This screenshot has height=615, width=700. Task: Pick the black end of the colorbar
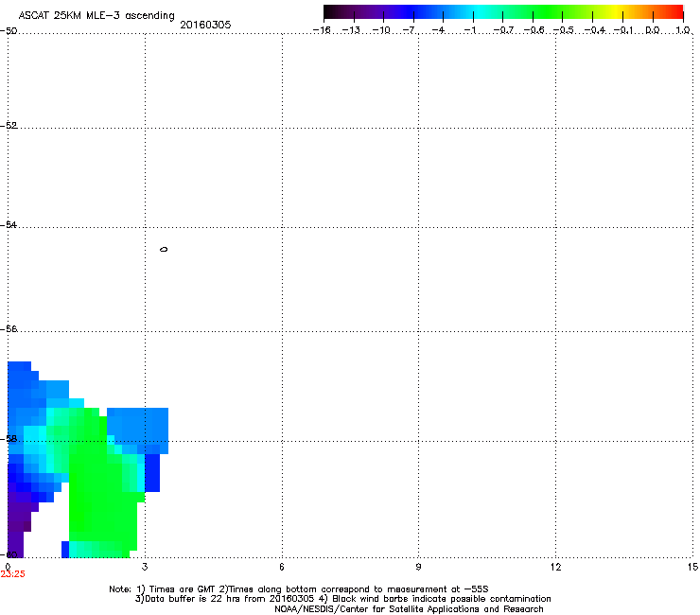point(329,12)
